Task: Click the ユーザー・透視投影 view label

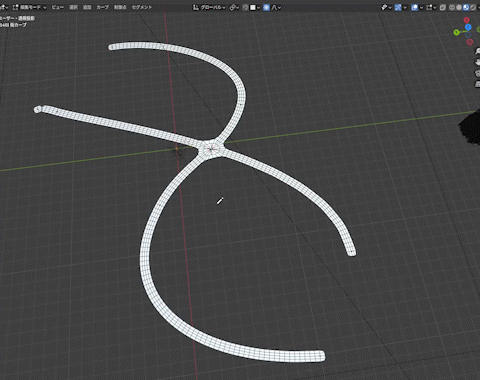Action: pyautogui.click(x=17, y=18)
